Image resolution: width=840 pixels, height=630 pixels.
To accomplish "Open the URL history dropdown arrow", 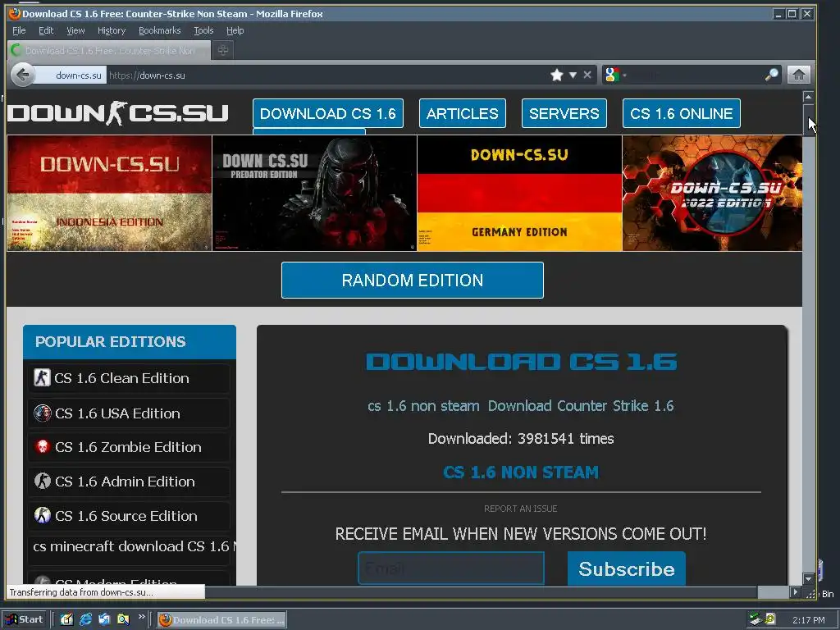I will (x=573, y=75).
